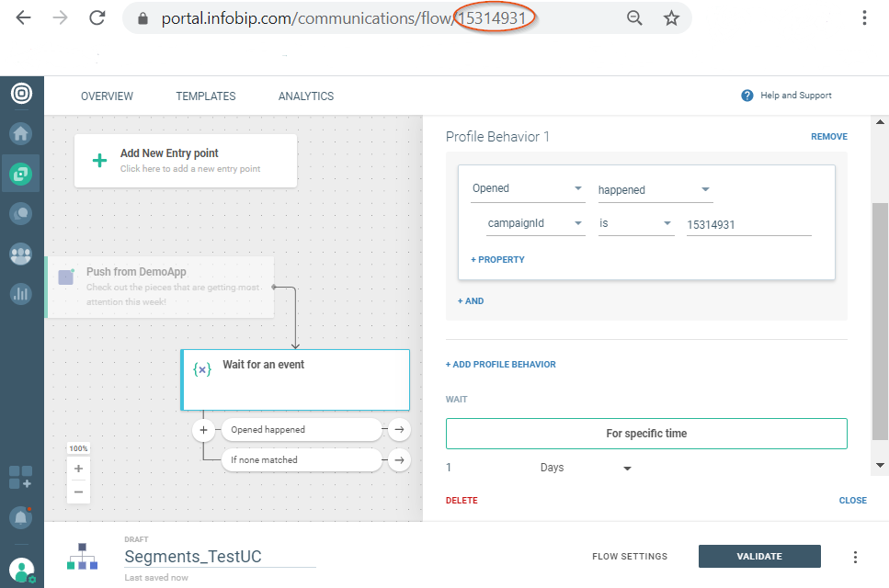Click the campaignId value input field
The width and height of the screenshot is (889, 588).
click(x=748, y=224)
